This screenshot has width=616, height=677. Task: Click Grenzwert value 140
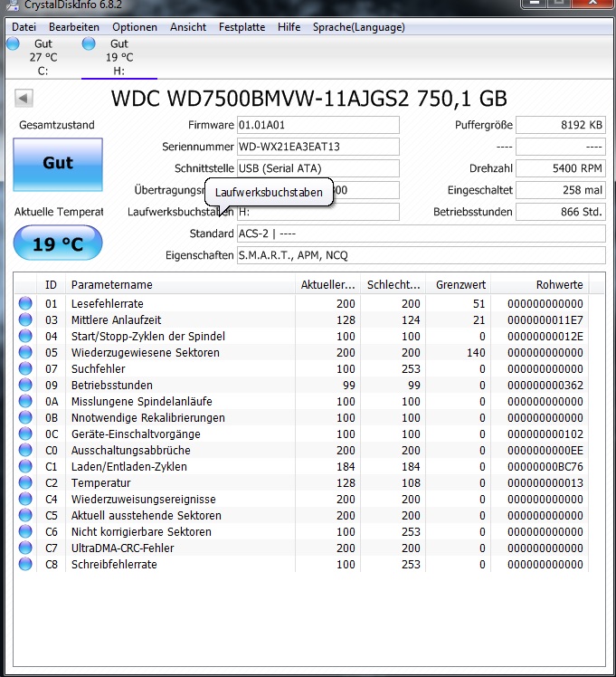(476, 353)
